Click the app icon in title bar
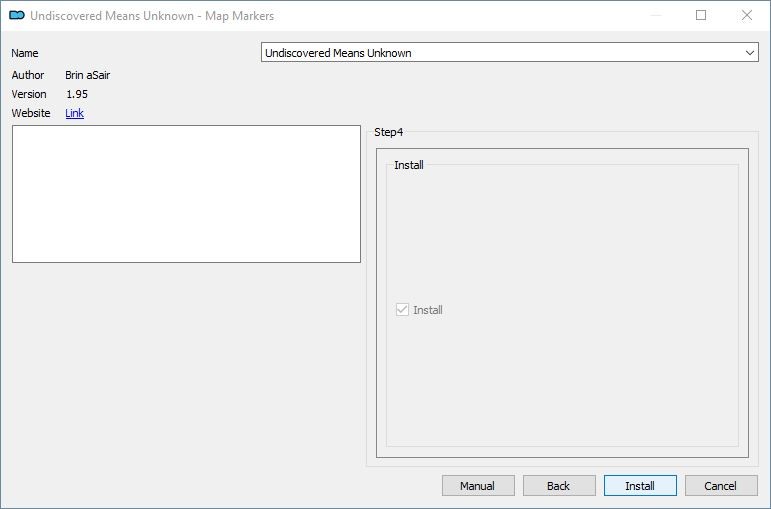 (x=17, y=15)
